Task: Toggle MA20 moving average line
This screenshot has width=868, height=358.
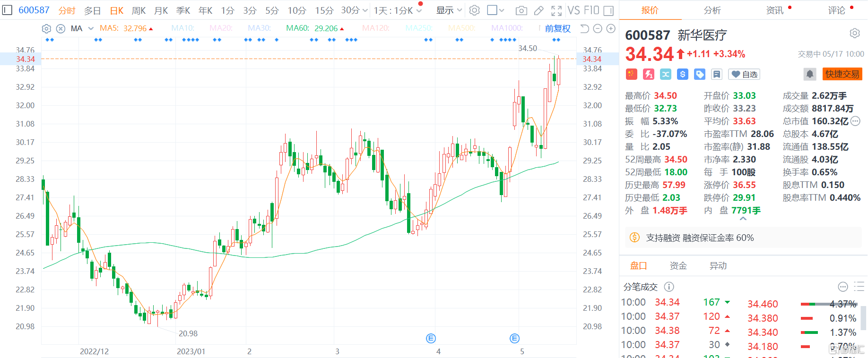Action: (x=221, y=28)
